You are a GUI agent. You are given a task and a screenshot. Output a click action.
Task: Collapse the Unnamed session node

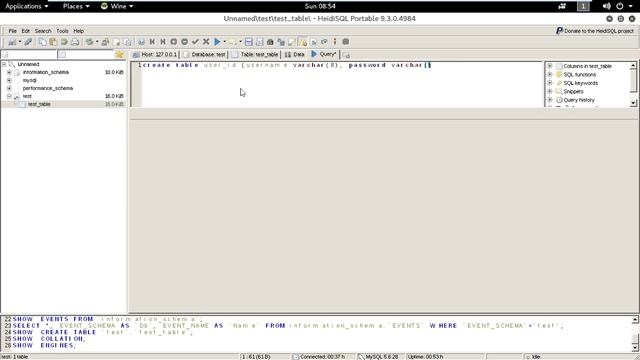click(4, 64)
